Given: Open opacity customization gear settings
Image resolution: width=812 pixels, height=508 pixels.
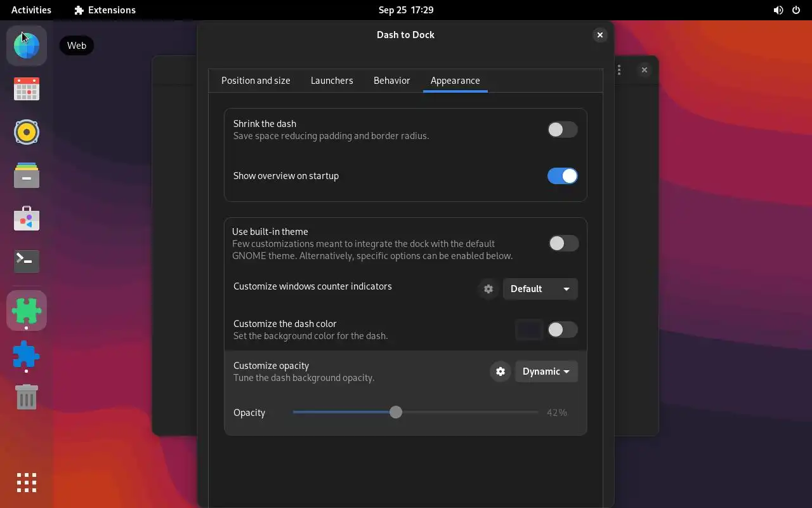Looking at the screenshot, I should (501, 371).
